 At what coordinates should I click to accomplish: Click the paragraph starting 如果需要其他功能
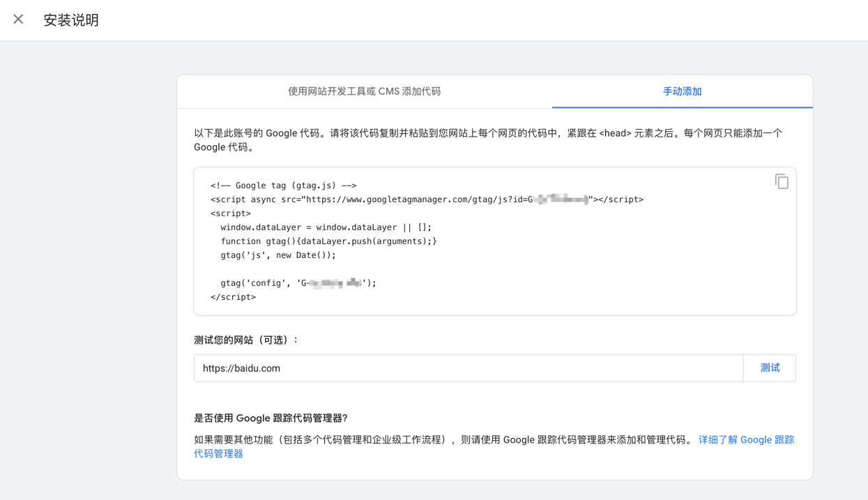pyautogui.click(x=444, y=440)
